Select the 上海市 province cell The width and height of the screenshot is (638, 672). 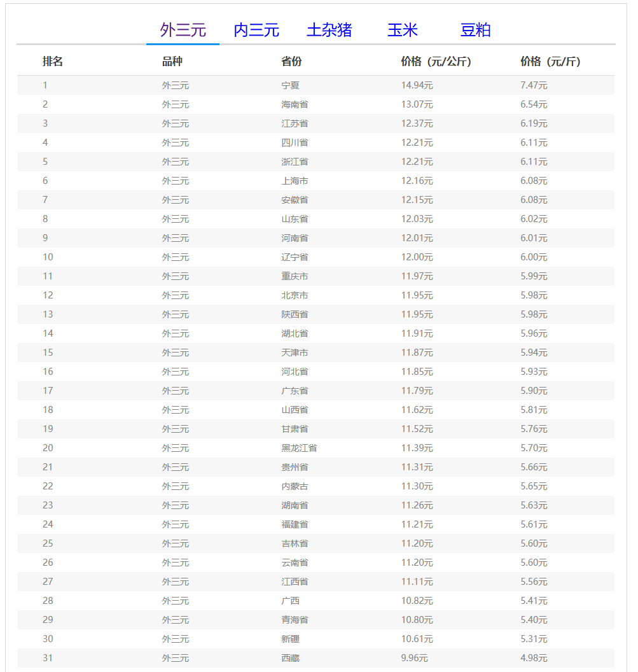coord(295,181)
